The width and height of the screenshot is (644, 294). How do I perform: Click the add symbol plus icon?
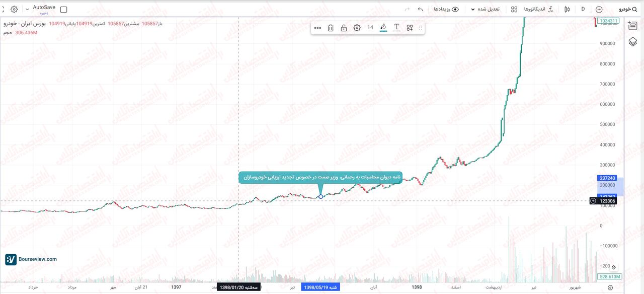click(x=599, y=9)
